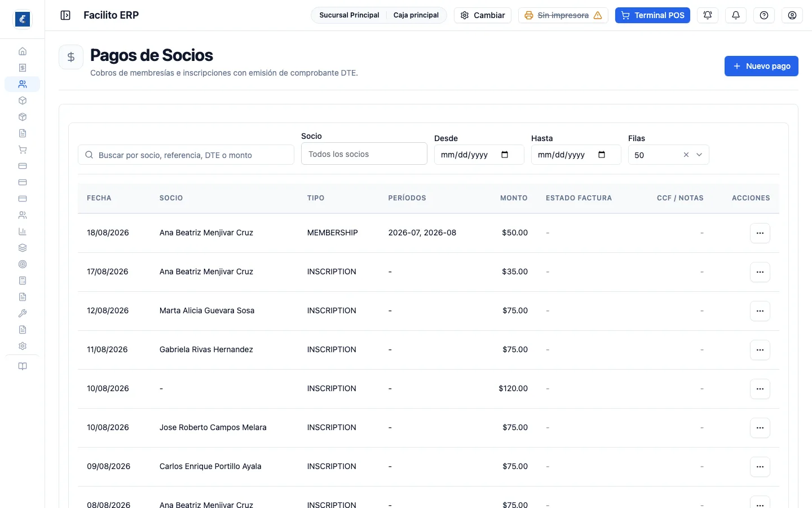This screenshot has width=812, height=508.
Task: Open the help question mark icon
Action: 764,15
